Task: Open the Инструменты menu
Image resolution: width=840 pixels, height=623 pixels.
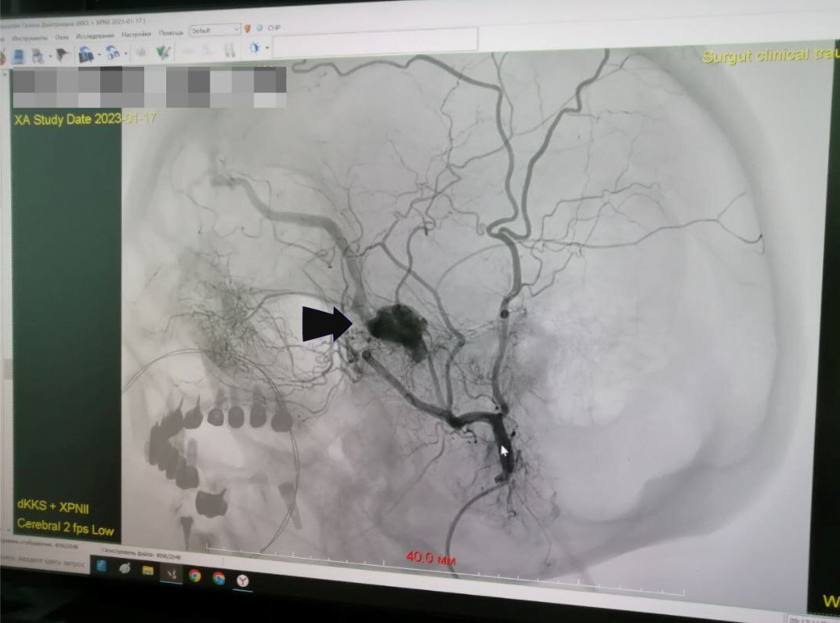Action: coord(30,38)
